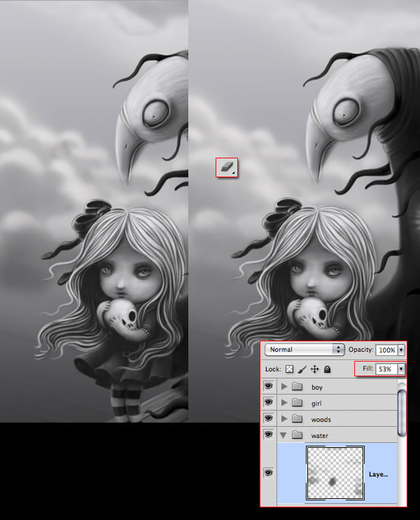Toggle visibility of the selected layer
Viewport: 420px width, 520px height.
pyautogui.click(x=269, y=473)
